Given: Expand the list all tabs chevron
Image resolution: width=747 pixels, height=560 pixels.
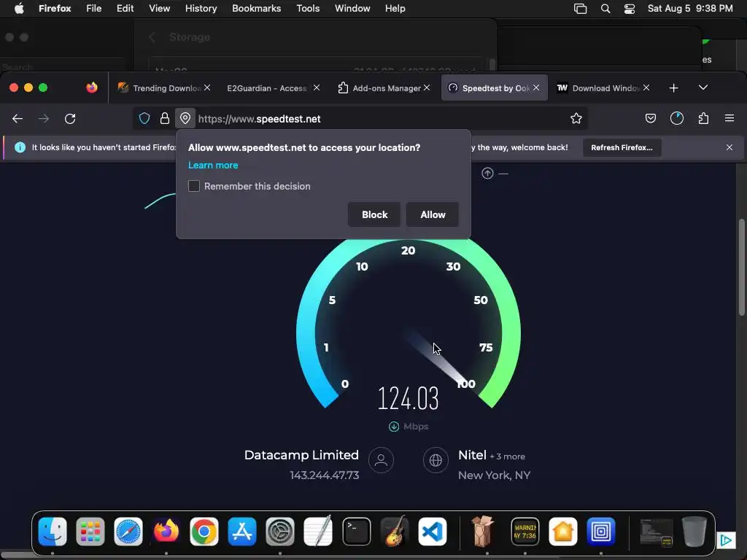Looking at the screenshot, I should [x=703, y=87].
